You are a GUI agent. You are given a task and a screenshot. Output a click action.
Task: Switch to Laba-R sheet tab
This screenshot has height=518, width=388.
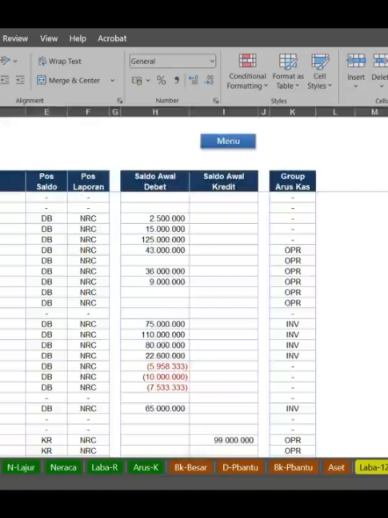coord(105,468)
